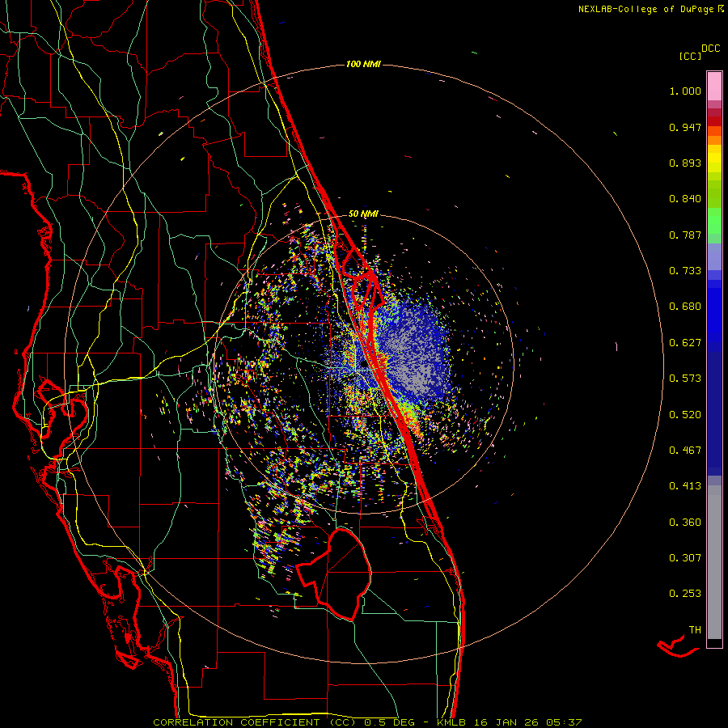
Task: Click the Lake Okeechobee red outline
Action: pyautogui.click(x=334, y=574)
